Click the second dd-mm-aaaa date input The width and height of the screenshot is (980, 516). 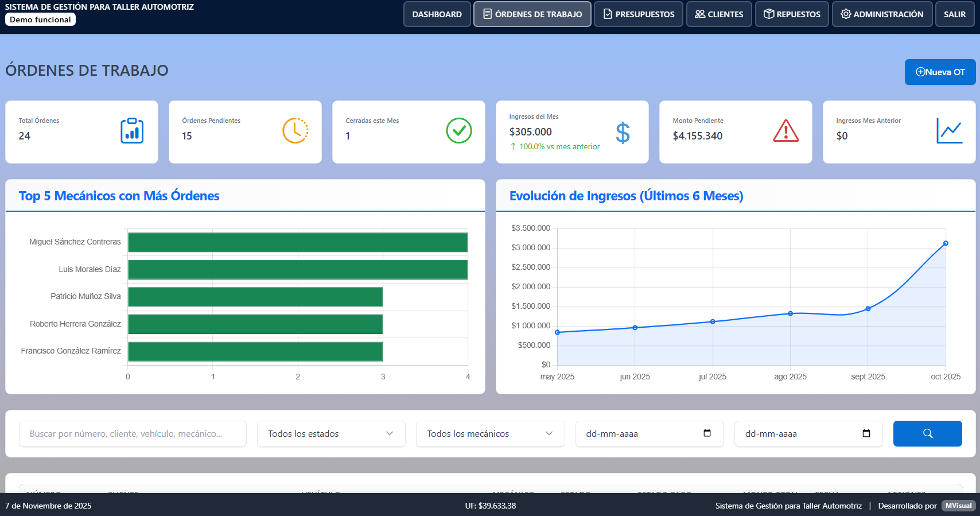pos(808,434)
